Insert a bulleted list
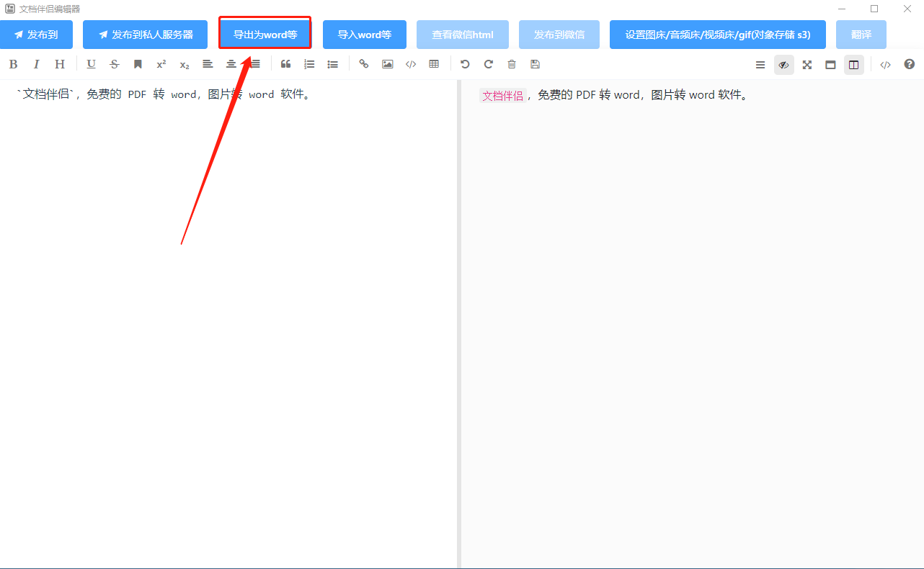Screen dimensions: 924x569 coord(332,64)
